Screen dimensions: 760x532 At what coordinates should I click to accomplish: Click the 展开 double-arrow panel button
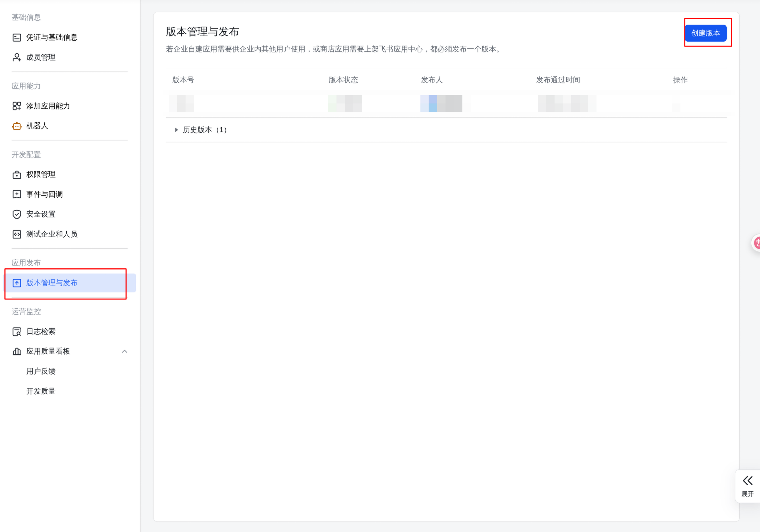(747, 486)
